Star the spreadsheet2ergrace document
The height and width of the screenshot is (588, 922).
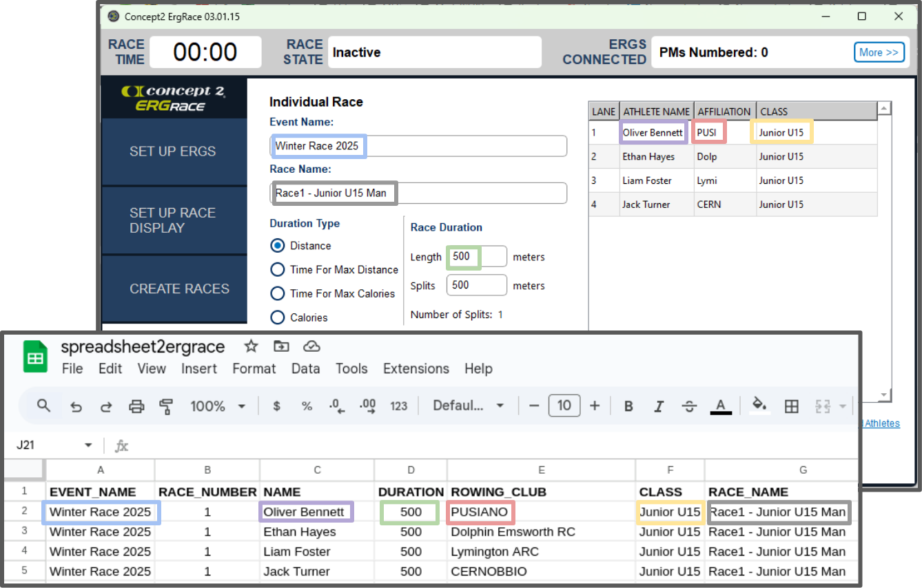(252, 346)
